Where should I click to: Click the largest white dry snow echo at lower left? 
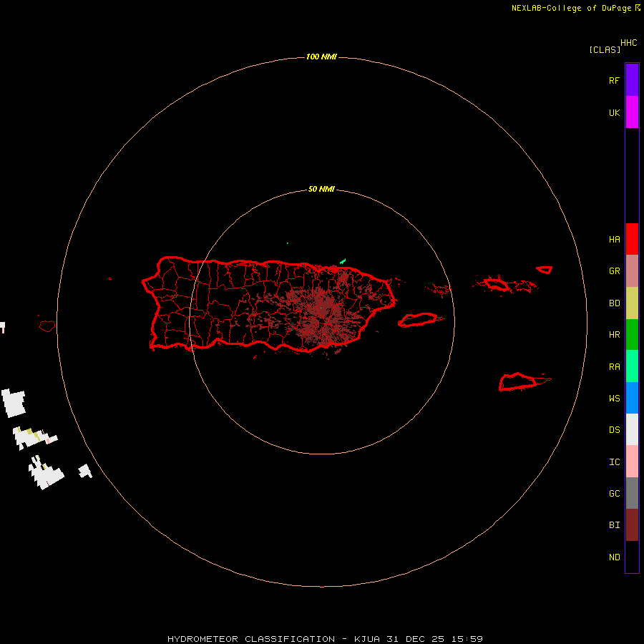47,473
